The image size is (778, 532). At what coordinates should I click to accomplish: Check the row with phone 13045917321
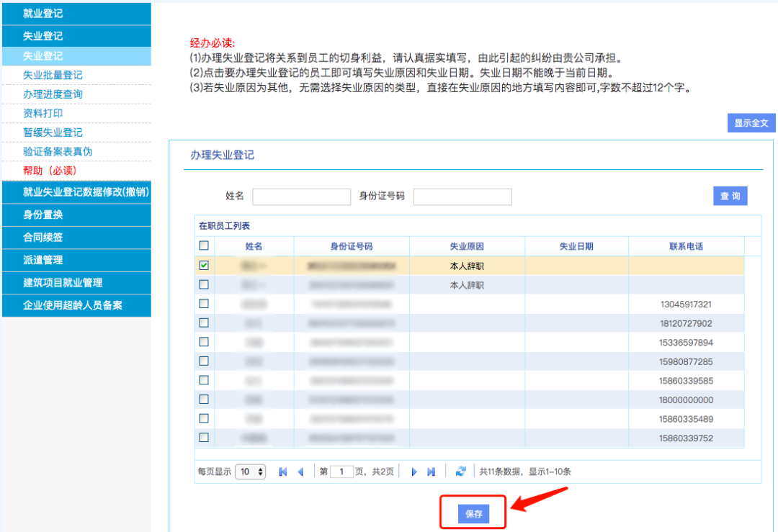204,304
